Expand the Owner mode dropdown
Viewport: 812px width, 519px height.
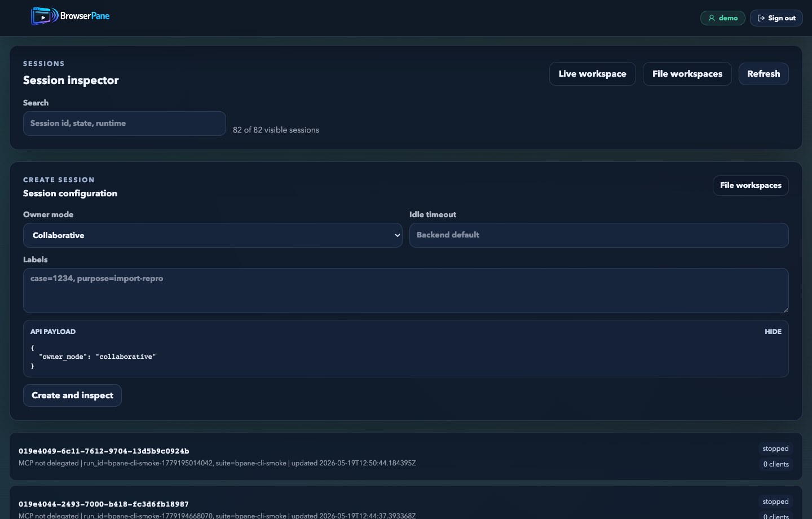point(213,235)
